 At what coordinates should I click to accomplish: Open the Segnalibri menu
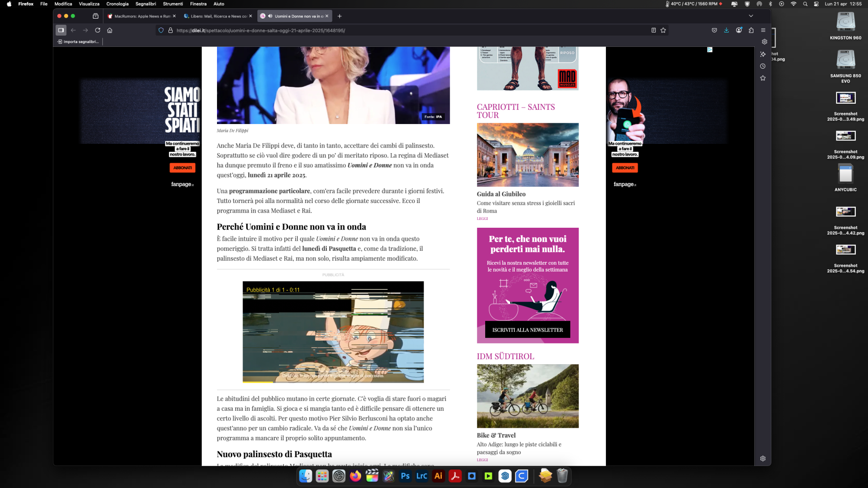pyautogui.click(x=145, y=4)
